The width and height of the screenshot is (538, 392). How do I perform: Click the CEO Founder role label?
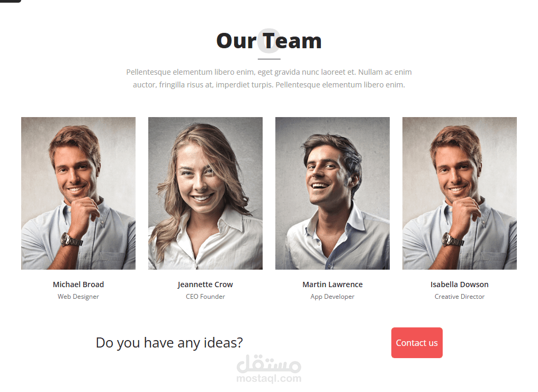205,297
